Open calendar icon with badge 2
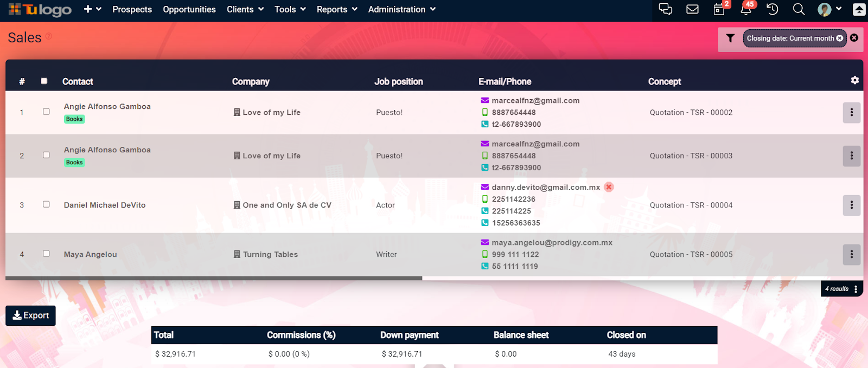This screenshot has height=368, width=868. [719, 9]
